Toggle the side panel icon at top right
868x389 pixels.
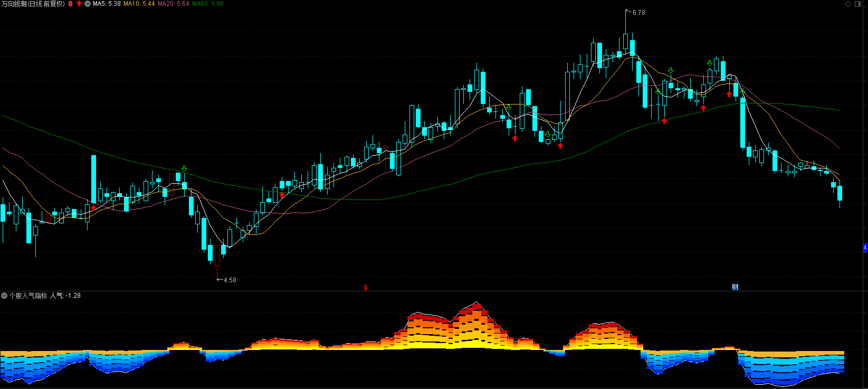(x=858, y=4)
